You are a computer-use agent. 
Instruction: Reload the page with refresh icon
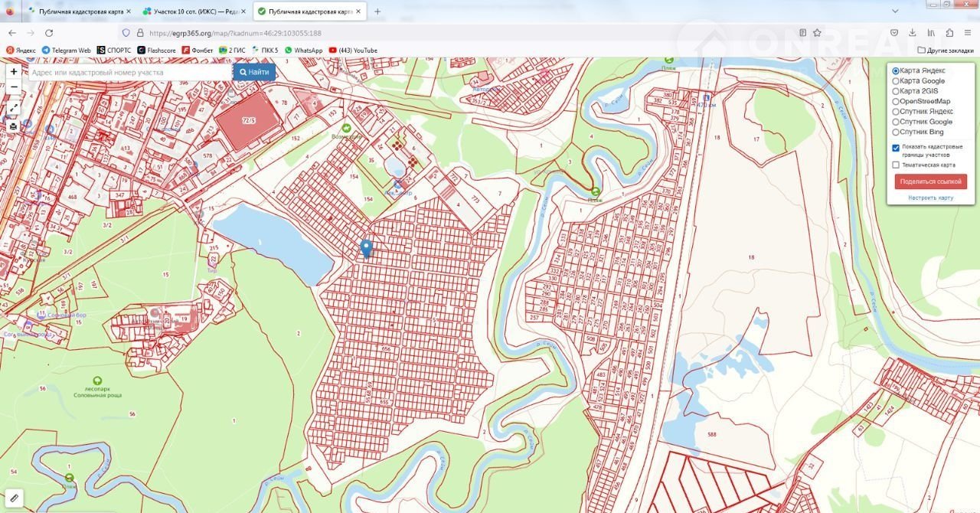click(49, 33)
